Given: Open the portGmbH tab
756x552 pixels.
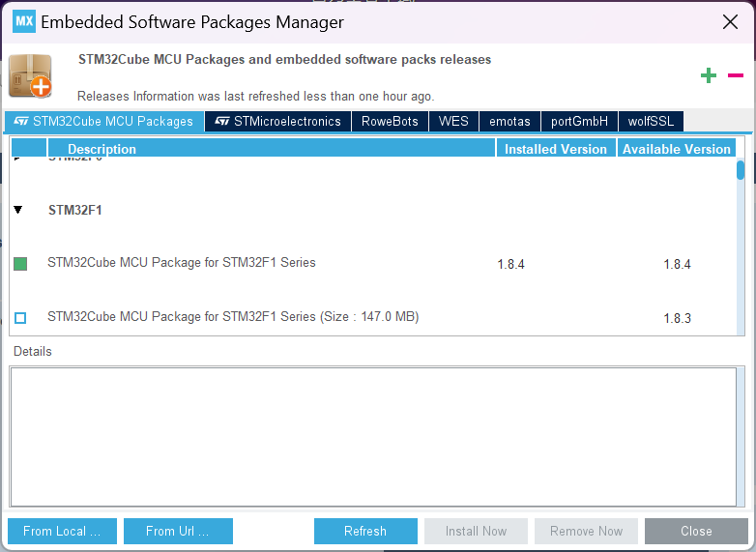Looking at the screenshot, I should pos(579,121).
